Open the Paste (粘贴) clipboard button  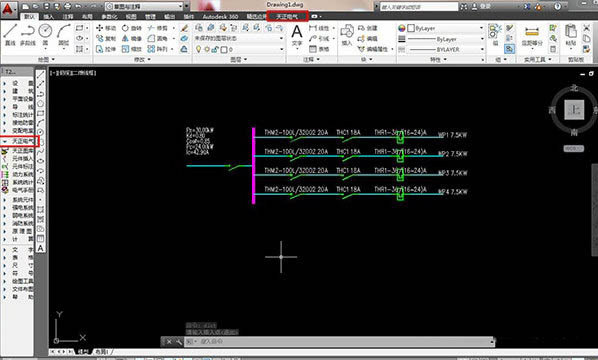571,35
